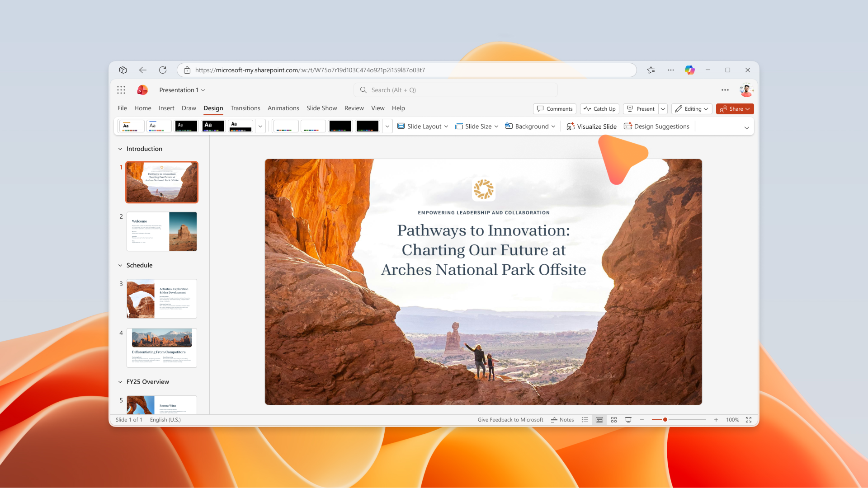Open the Home tab
The width and height of the screenshot is (868, 488).
click(143, 108)
